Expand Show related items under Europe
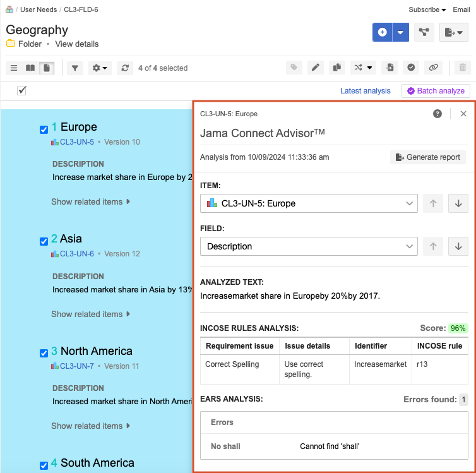 [90, 201]
